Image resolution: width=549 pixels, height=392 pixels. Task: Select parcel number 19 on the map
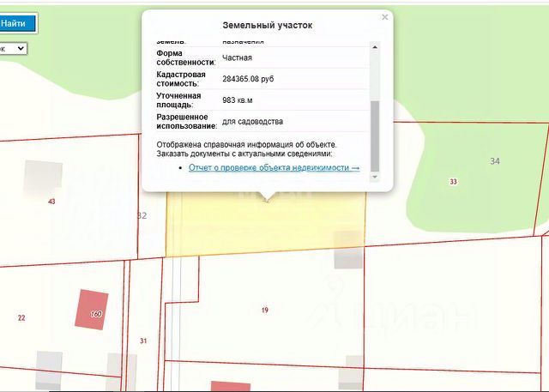coord(265,311)
